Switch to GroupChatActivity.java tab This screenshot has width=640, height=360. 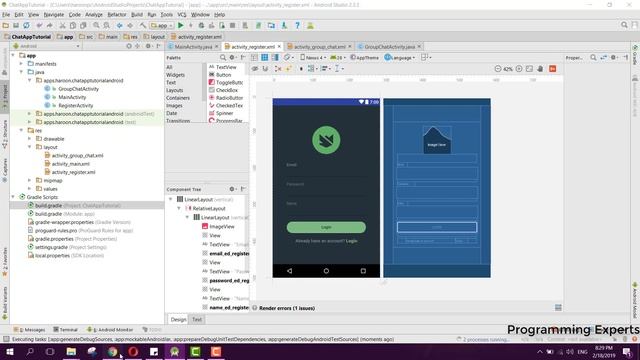pos(389,47)
